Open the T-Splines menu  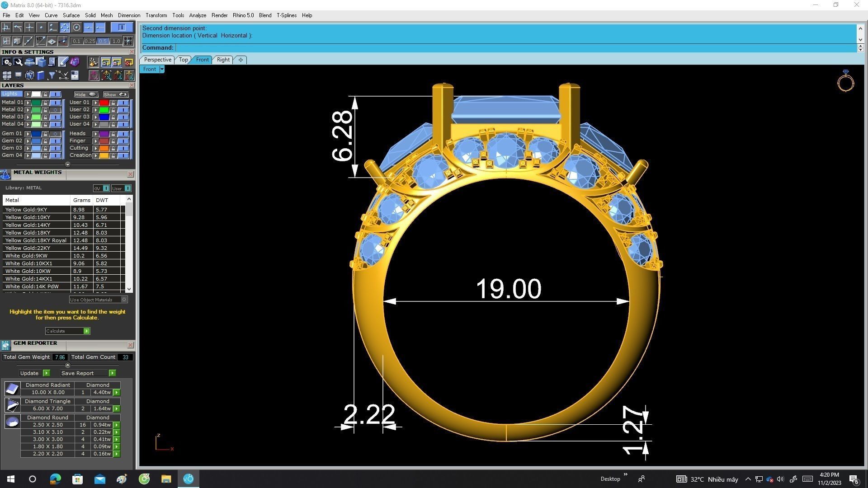click(x=287, y=15)
